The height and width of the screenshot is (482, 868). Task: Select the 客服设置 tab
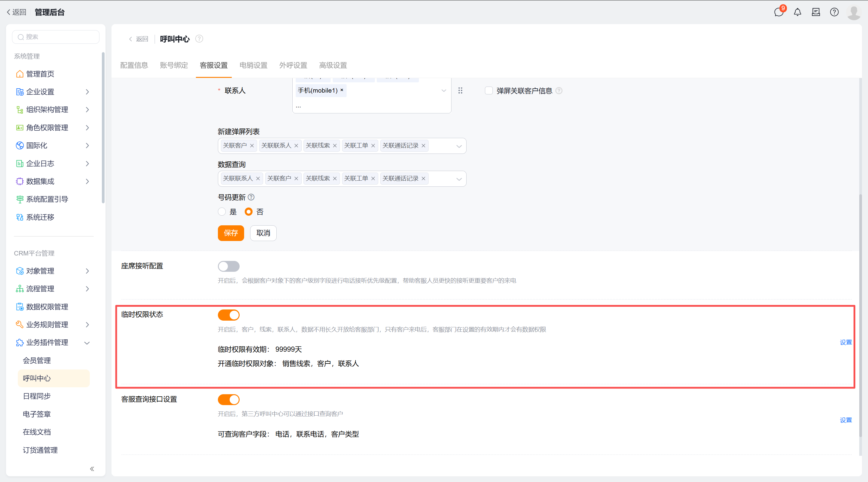[x=214, y=65]
